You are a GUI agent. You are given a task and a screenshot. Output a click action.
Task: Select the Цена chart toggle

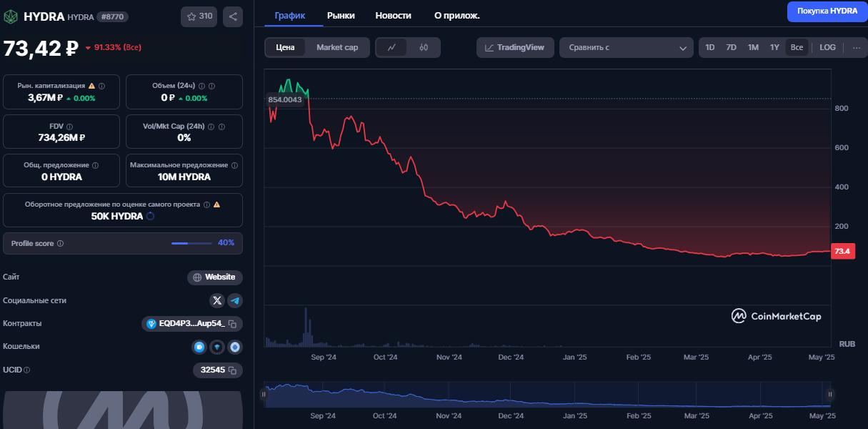285,48
